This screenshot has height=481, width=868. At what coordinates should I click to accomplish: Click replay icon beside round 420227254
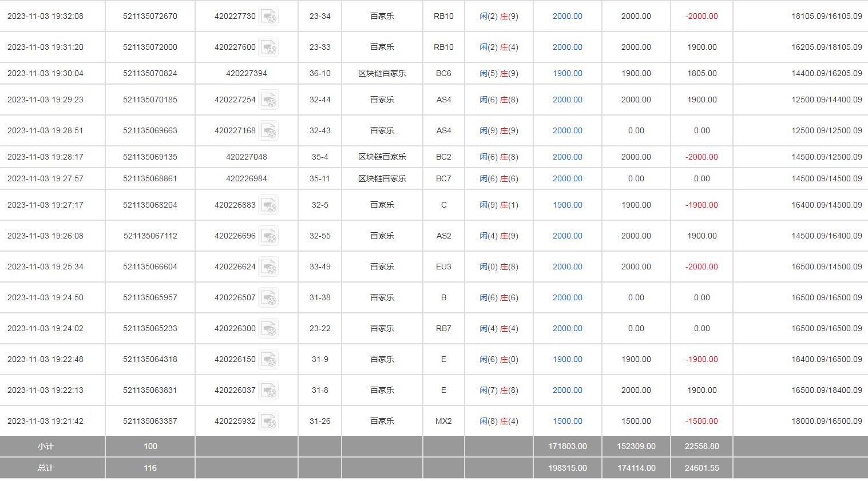tap(268, 100)
